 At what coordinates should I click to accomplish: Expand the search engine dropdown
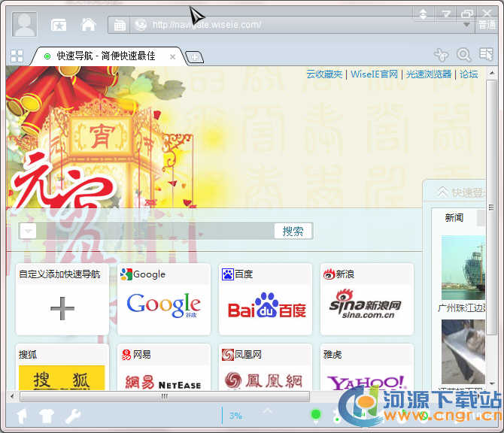tap(28, 231)
